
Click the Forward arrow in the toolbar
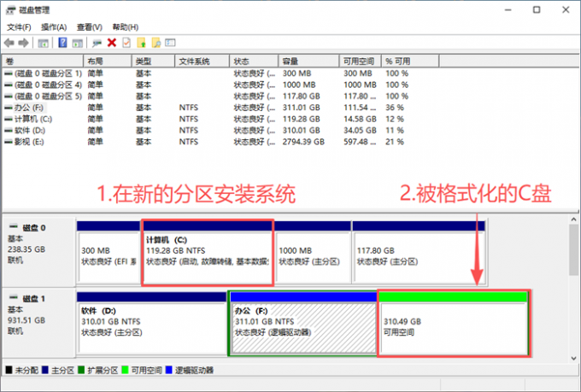coord(23,43)
